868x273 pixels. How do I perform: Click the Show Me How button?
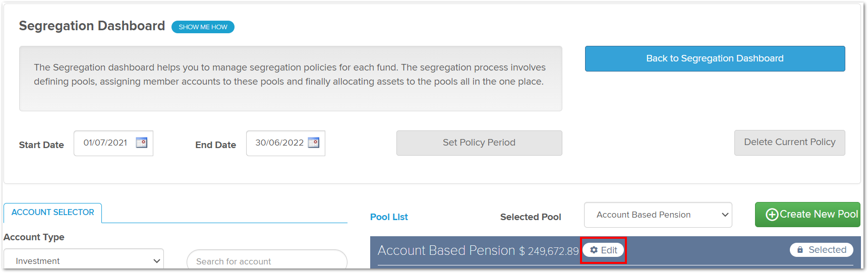point(203,27)
